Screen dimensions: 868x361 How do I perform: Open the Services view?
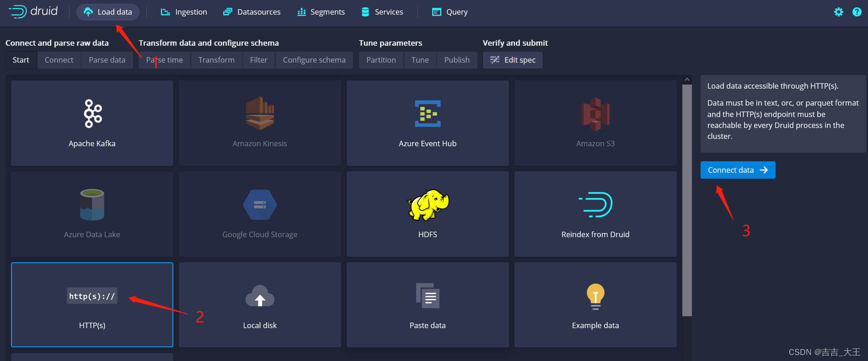coord(382,12)
